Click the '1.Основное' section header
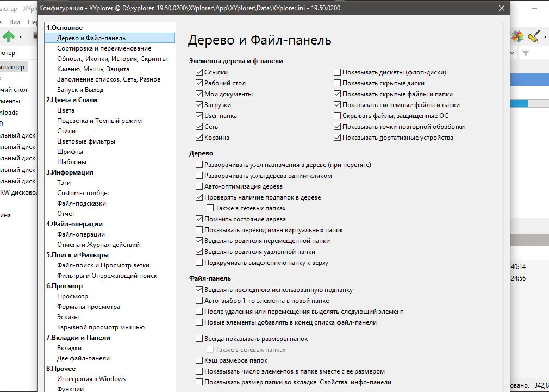 click(x=65, y=28)
